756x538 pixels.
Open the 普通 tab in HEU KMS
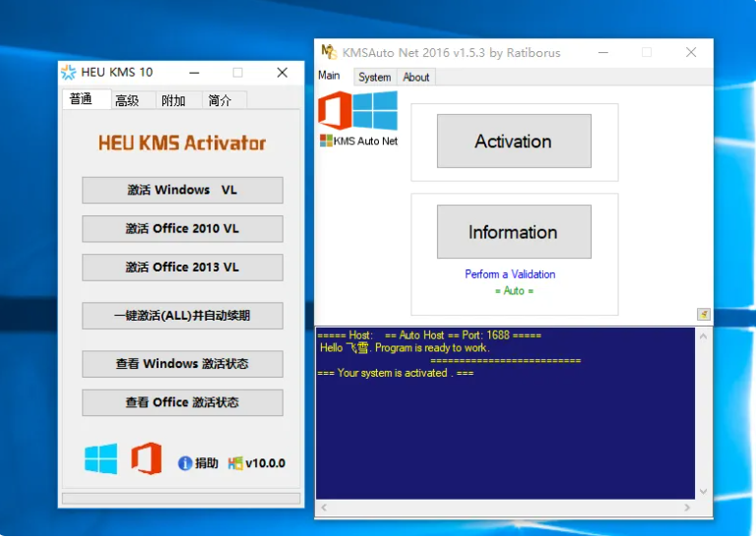pyautogui.click(x=87, y=99)
